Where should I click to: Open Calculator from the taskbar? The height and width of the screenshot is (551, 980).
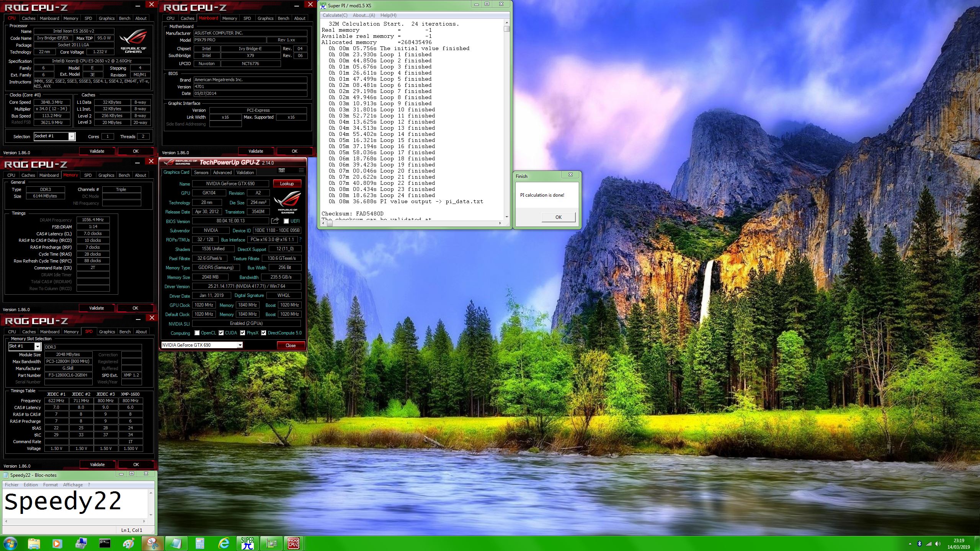coord(200,543)
